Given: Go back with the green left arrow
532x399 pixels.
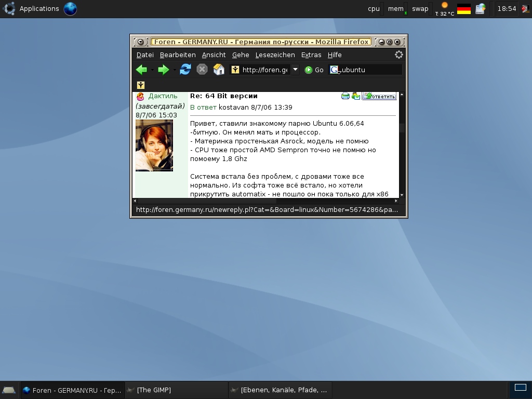Looking at the screenshot, I should pos(141,70).
